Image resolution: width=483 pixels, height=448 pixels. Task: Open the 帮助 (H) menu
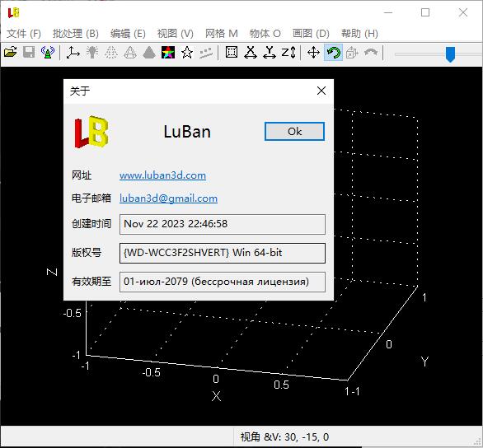coord(359,33)
